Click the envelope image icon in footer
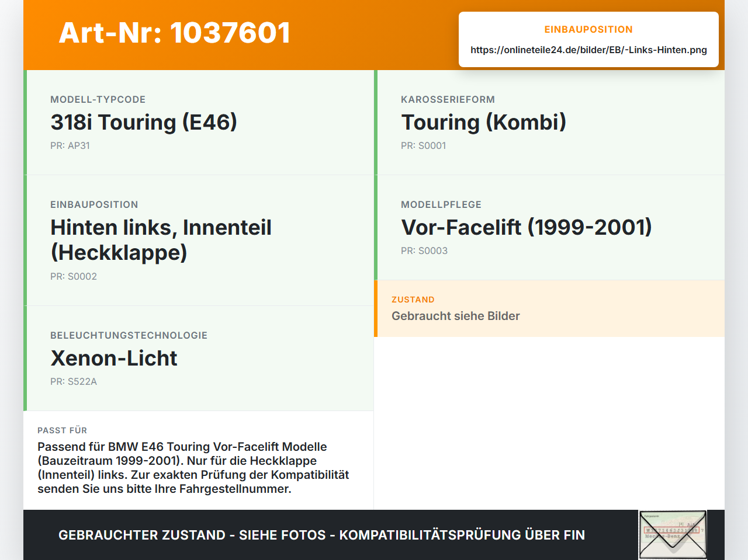 [x=673, y=535]
